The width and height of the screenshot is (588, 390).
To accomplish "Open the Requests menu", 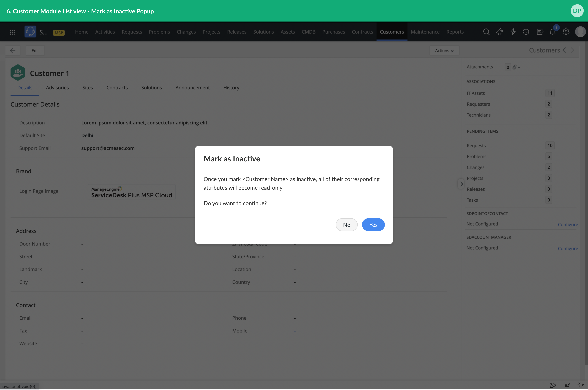I will 132,32.
